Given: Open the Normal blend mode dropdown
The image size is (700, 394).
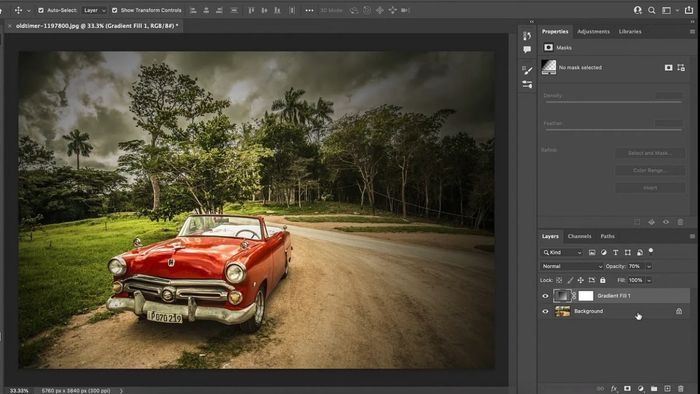Looking at the screenshot, I should coord(572,266).
